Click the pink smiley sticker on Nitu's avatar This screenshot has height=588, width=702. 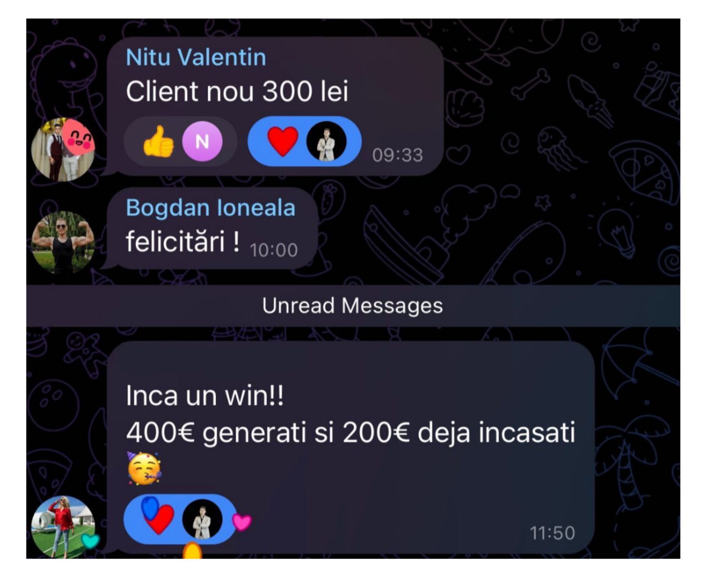coord(79,138)
